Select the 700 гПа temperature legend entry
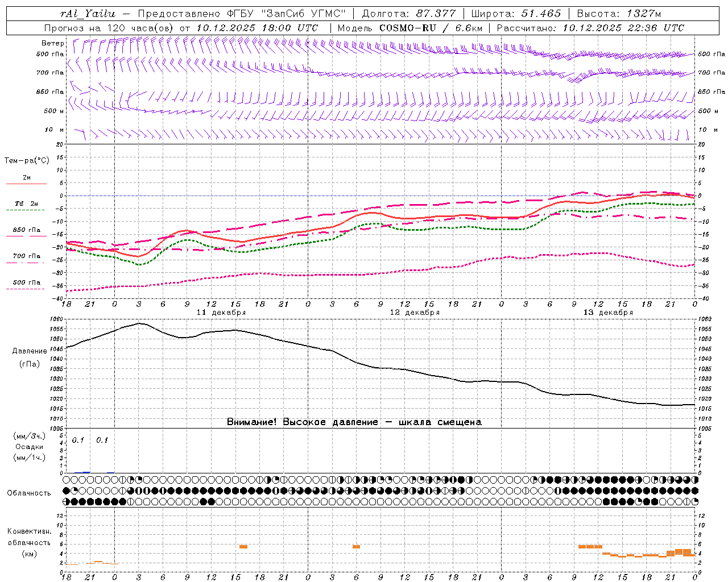Image resolution: width=728 pixels, height=582 pixels. pos(27,256)
